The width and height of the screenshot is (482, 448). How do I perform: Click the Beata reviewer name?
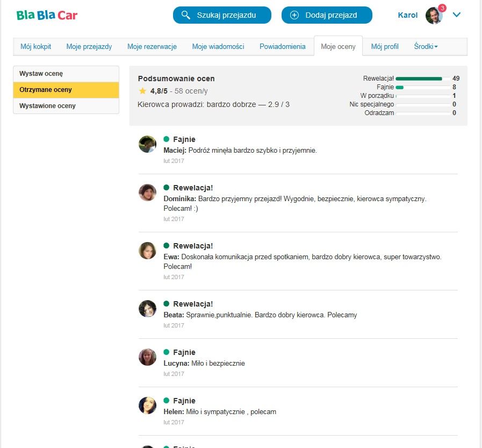174,315
